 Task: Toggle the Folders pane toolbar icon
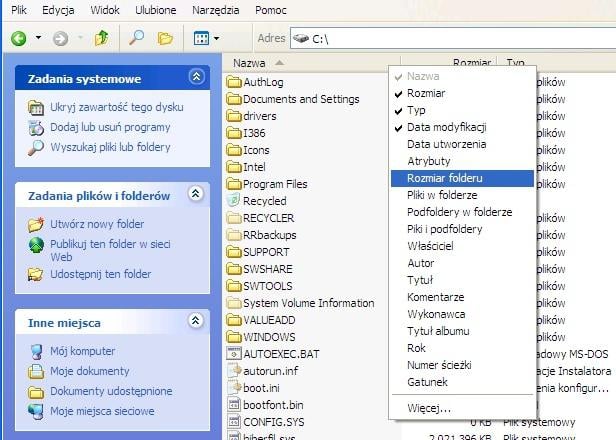click(165, 38)
